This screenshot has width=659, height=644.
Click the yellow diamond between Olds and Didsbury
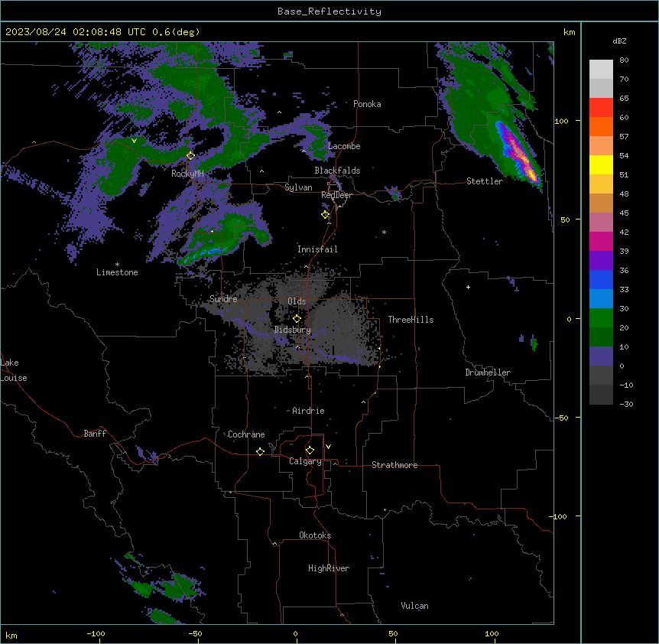coord(297,319)
